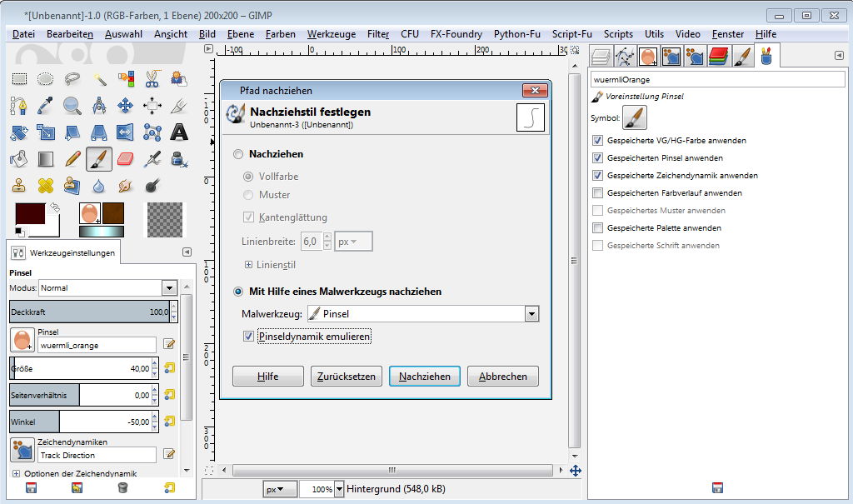The height and width of the screenshot is (504, 853).
Task: Select the Paths tool
Action: 19,106
